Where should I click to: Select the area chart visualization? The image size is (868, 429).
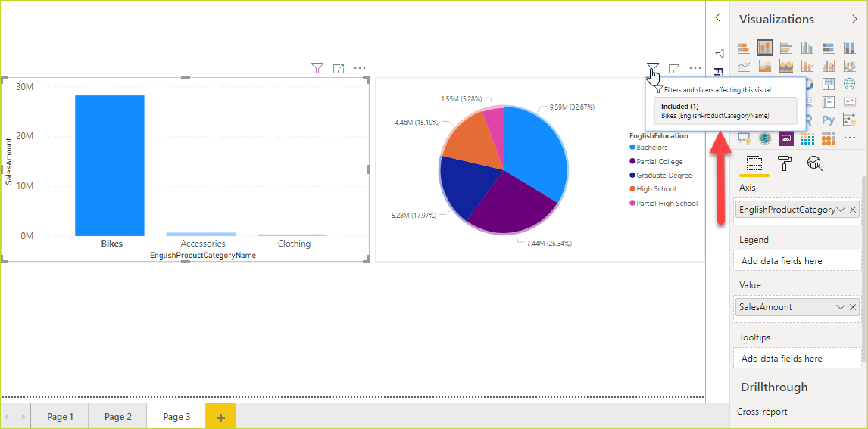tap(765, 66)
